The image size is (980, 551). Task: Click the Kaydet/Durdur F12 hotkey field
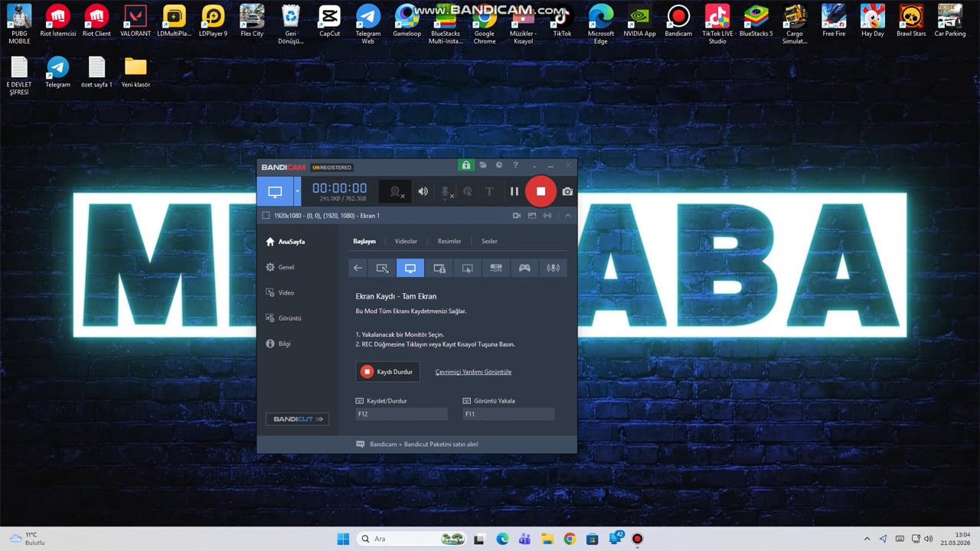(x=401, y=414)
